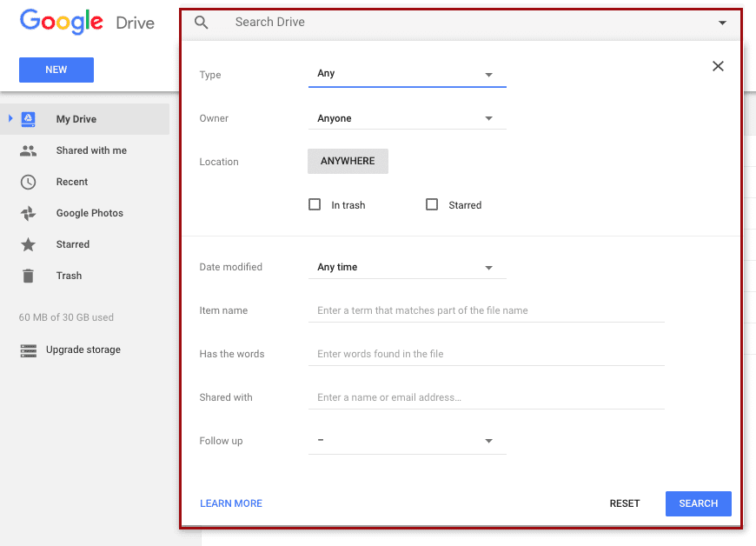Screen dimensions: 756x546
Task: Click the Item name input field
Action: pos(487,310)
